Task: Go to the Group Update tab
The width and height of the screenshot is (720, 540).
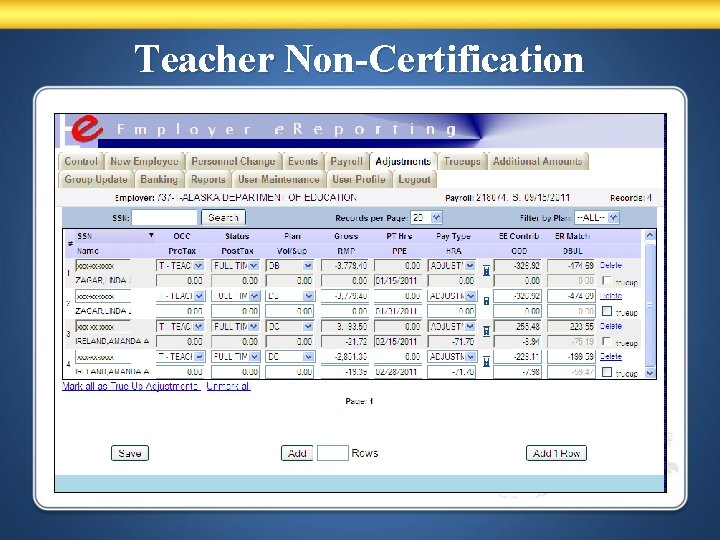Action: tap(96, 179)
